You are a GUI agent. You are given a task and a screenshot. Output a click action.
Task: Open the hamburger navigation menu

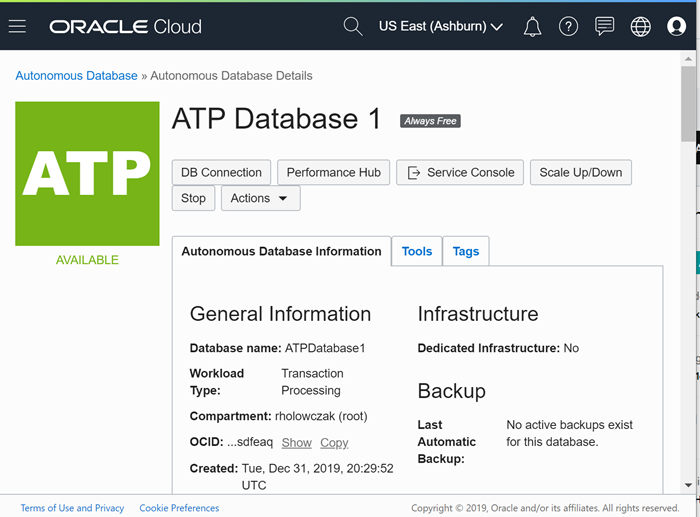click(x=17, y=27)
